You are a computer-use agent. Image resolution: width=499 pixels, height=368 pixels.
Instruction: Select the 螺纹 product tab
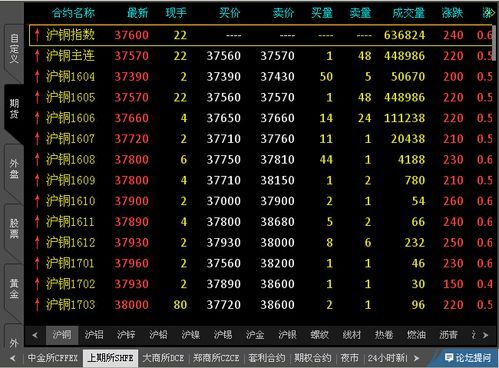pos(320,335)
